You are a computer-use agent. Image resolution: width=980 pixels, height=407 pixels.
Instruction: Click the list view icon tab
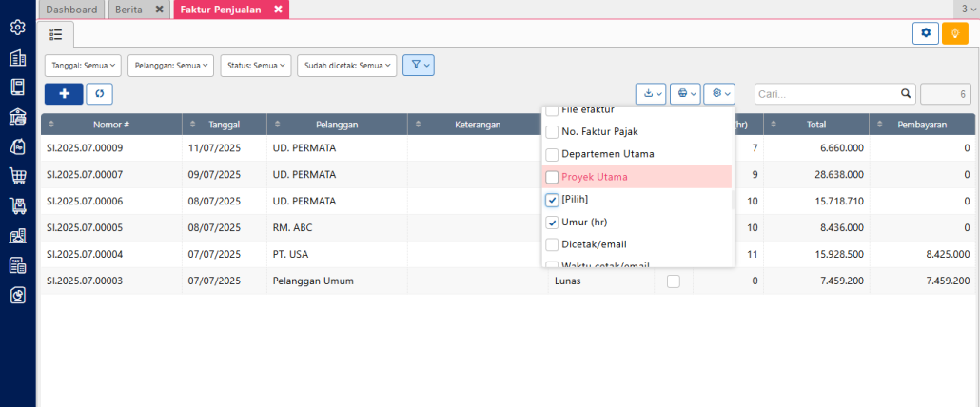tap(56, 34)
